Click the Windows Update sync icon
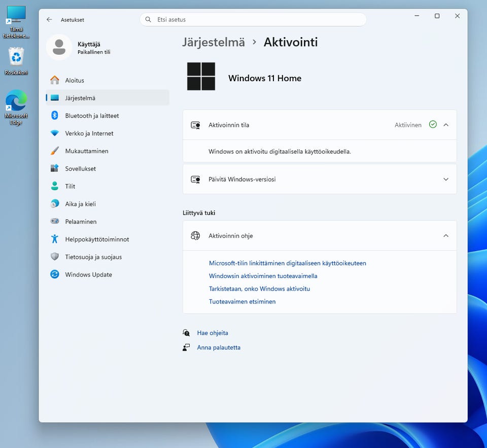This screenshot has width=487, height=448. tap(55, 274)
